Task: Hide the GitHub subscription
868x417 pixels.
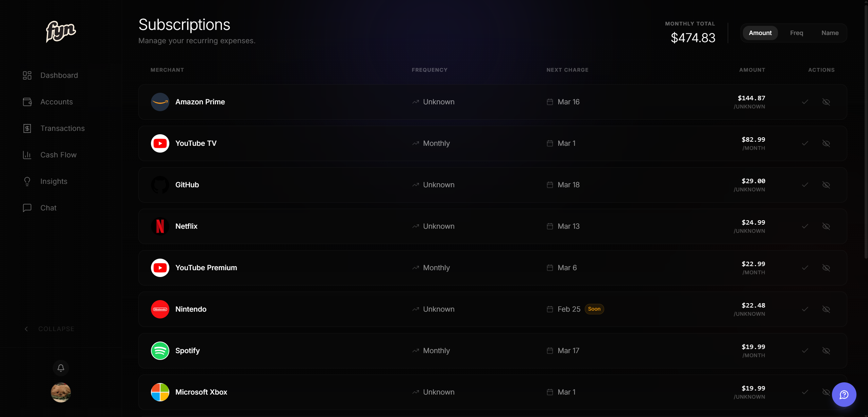Action: (x=826, y=185)
